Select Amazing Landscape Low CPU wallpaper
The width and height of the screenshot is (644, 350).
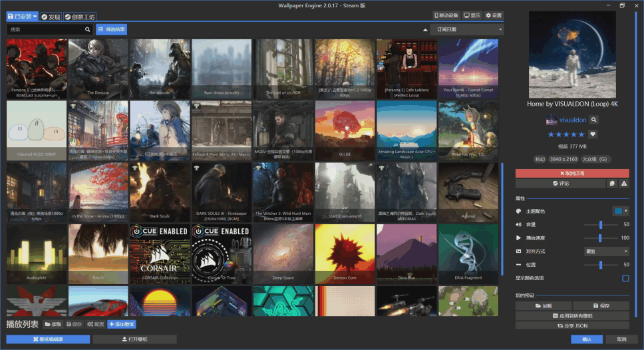pyautogui.click(x=406, y=130)
